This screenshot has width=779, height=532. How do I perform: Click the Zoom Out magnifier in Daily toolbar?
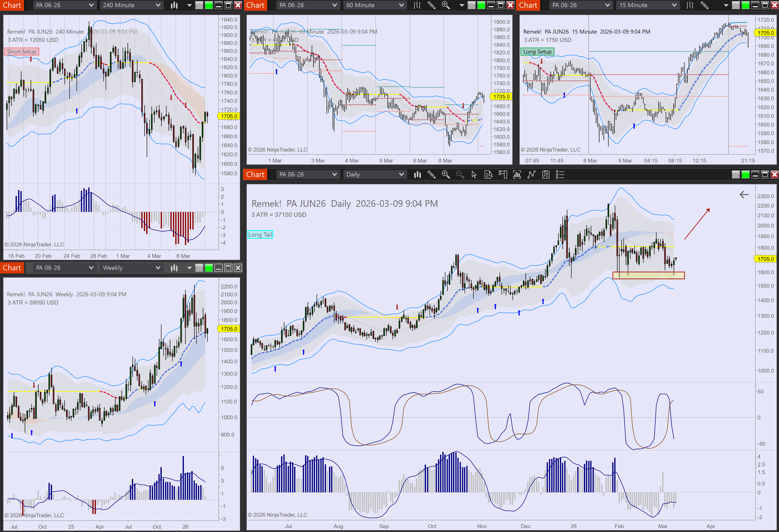point(460,174)
